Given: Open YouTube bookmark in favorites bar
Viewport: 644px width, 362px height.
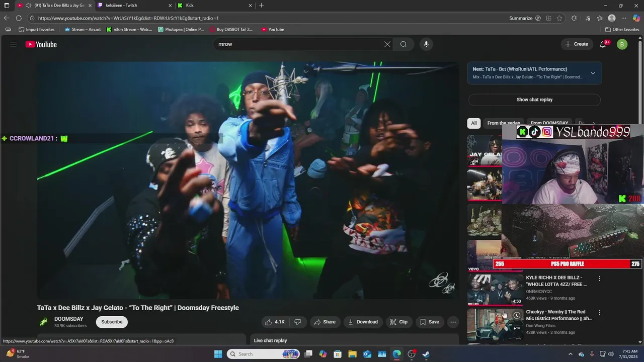Looking at the screenshot, I should click(273, 30).
